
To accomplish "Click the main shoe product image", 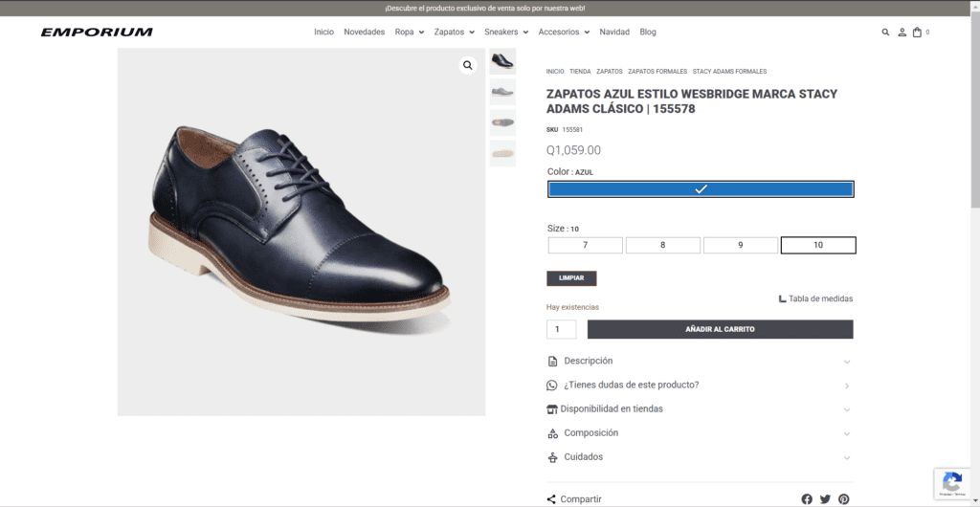I will (x=301, y=231).
